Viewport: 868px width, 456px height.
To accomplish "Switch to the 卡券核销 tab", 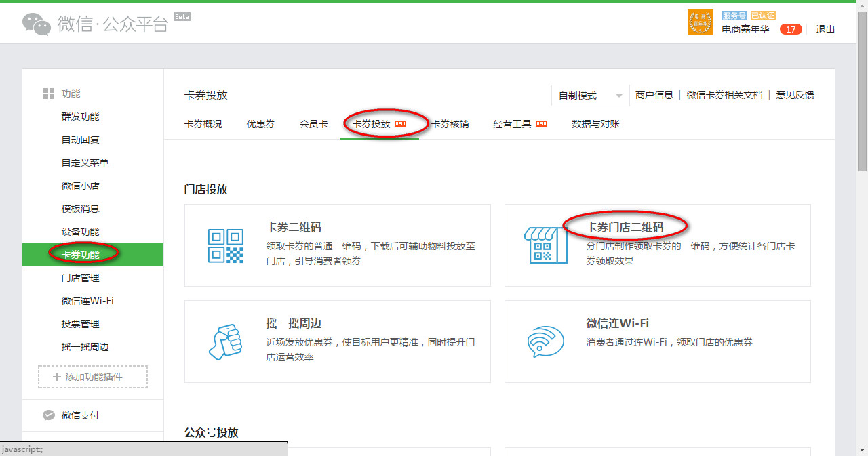I will [450, 124].
